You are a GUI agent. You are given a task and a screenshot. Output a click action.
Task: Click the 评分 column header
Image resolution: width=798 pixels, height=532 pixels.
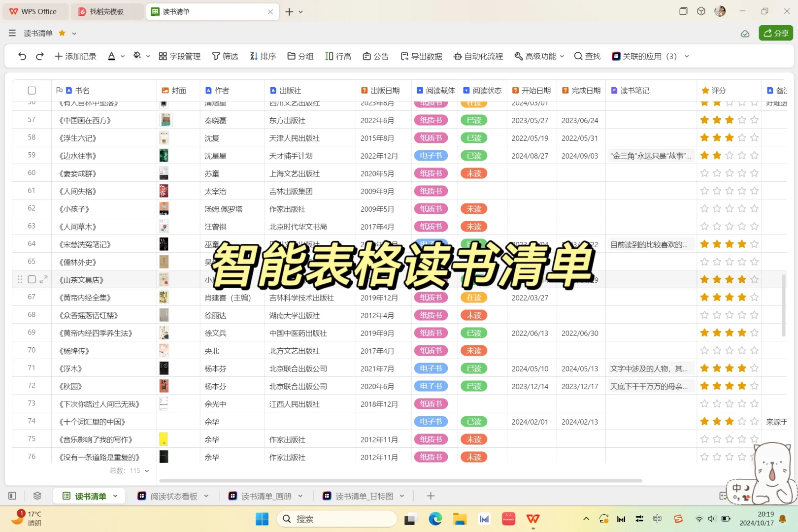[729, 91]
